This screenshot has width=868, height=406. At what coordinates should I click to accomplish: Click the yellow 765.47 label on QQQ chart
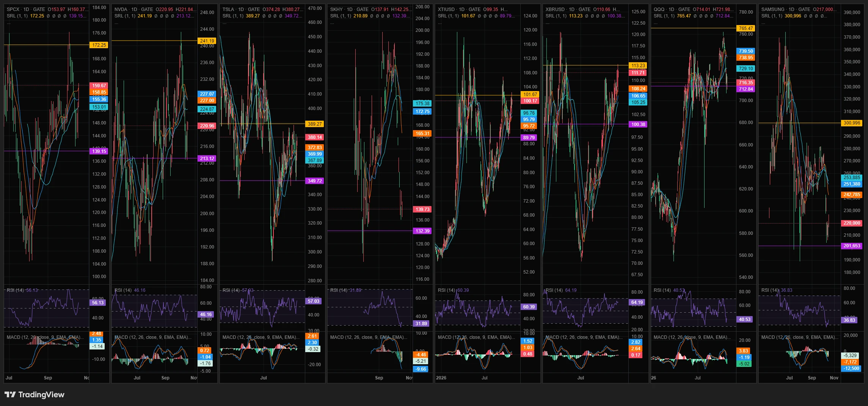pos(746,28)
